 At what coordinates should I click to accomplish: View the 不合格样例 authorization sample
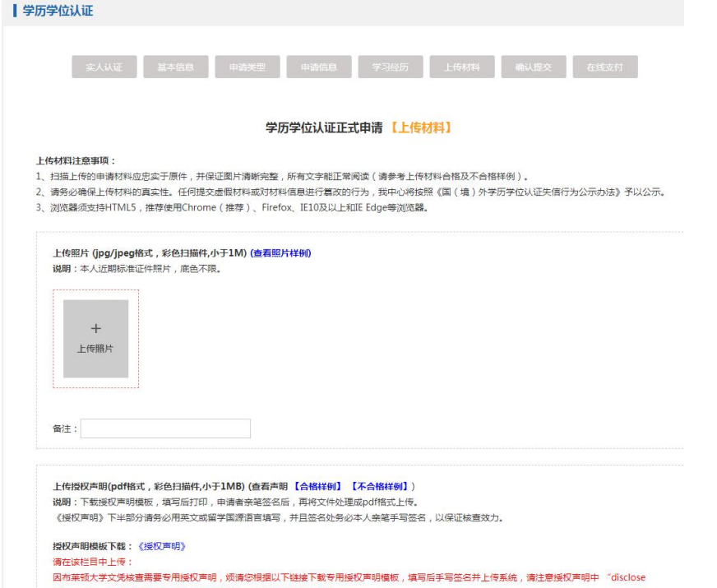(381, 486)
